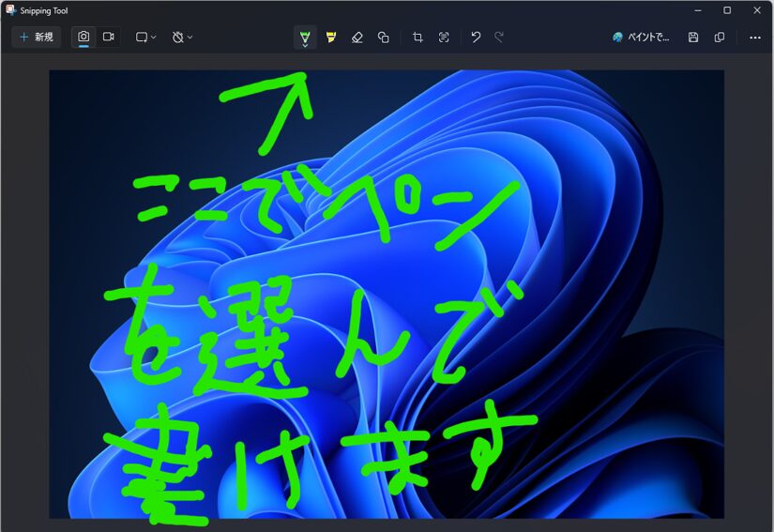Save the snip with floppy icon
The image size is (774, 532).
click(x=693, y=37)
